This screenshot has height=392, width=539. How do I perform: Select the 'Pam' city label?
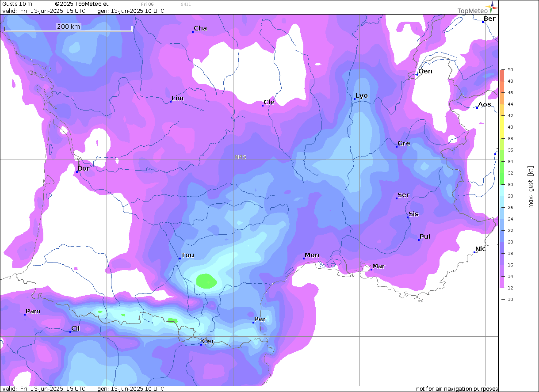tap(33, 311)
